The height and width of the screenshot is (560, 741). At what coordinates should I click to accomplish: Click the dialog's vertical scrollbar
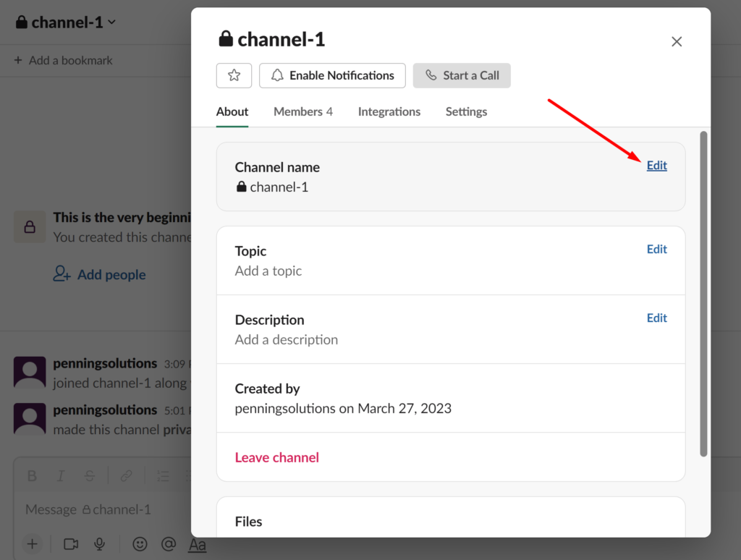point(703,294)
